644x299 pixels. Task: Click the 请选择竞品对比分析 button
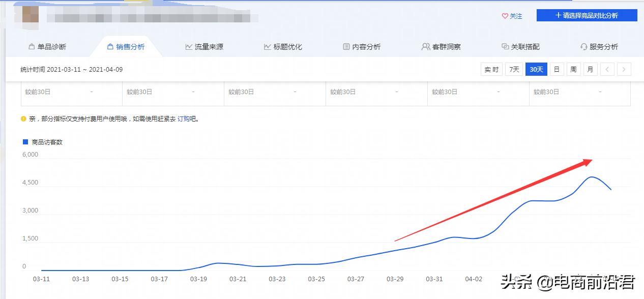pyautogui.click(x=586, y=15)
